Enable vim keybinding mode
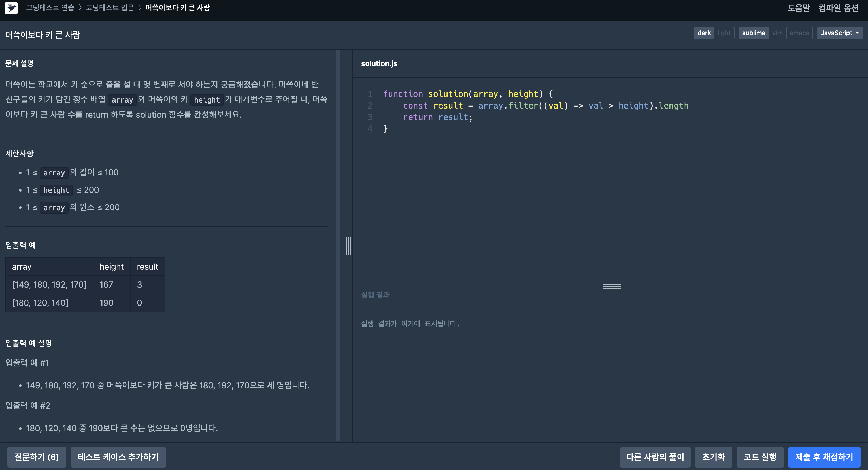This screenshot has width=868, height=470. (777, 33)
